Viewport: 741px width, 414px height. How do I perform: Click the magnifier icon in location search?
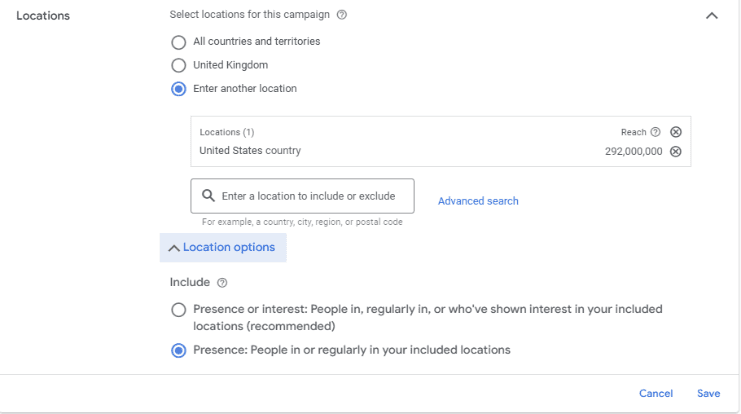(208, 196)
